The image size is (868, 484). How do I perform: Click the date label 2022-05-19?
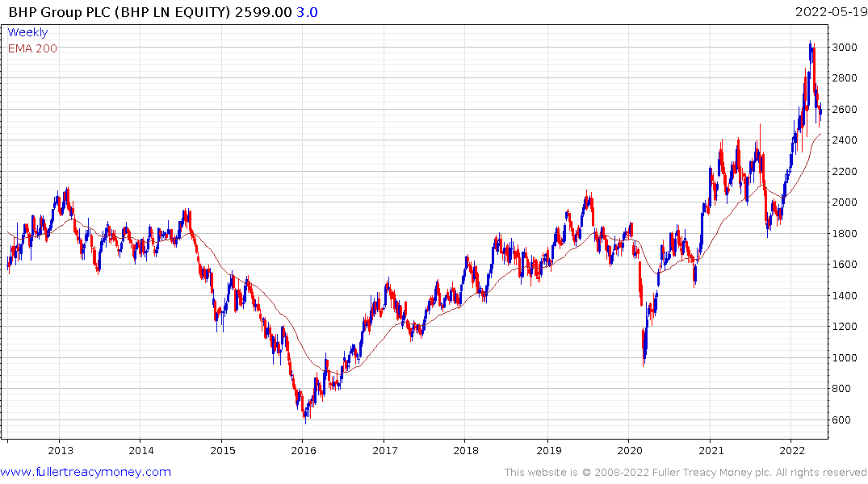(830, 11)
